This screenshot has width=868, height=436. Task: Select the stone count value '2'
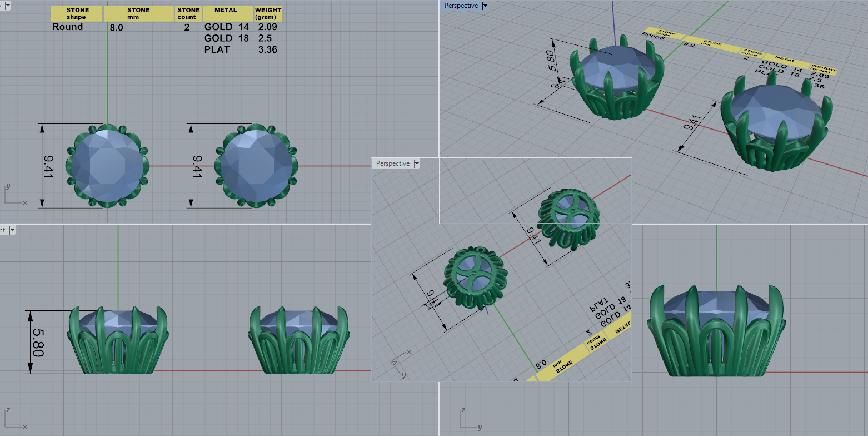(x=187, y=27)
